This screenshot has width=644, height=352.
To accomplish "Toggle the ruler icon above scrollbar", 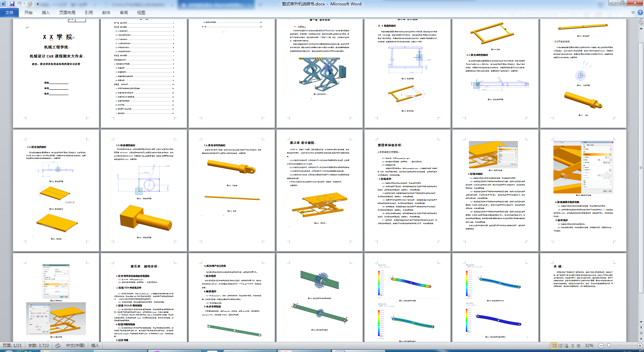I will [641, 22].
